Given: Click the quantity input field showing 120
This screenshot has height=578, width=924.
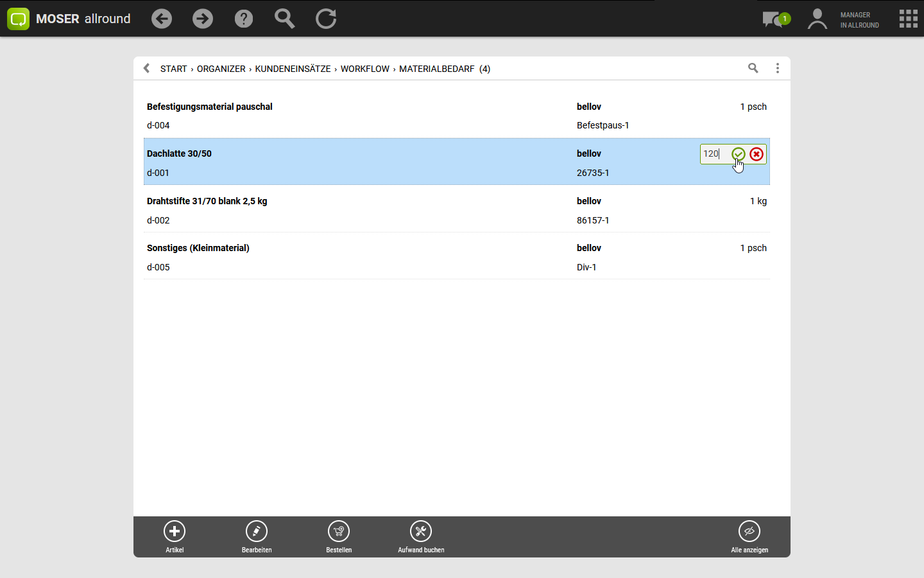Looking at the screenshot, I should [714, 154].
